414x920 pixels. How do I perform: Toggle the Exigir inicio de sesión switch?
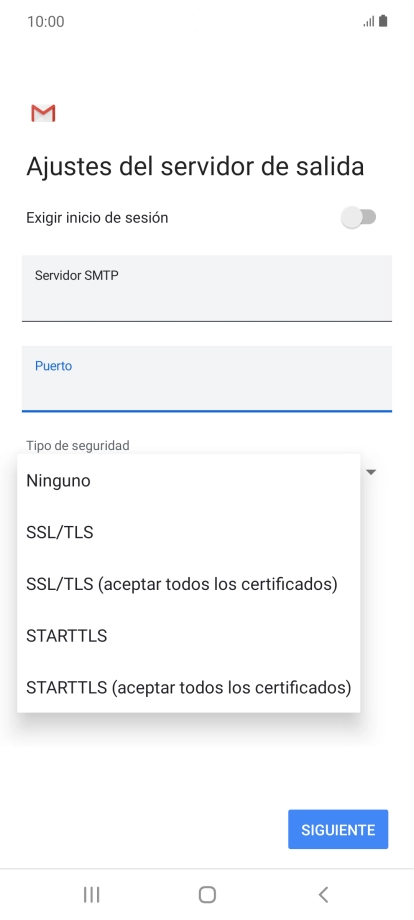(358, 218)
